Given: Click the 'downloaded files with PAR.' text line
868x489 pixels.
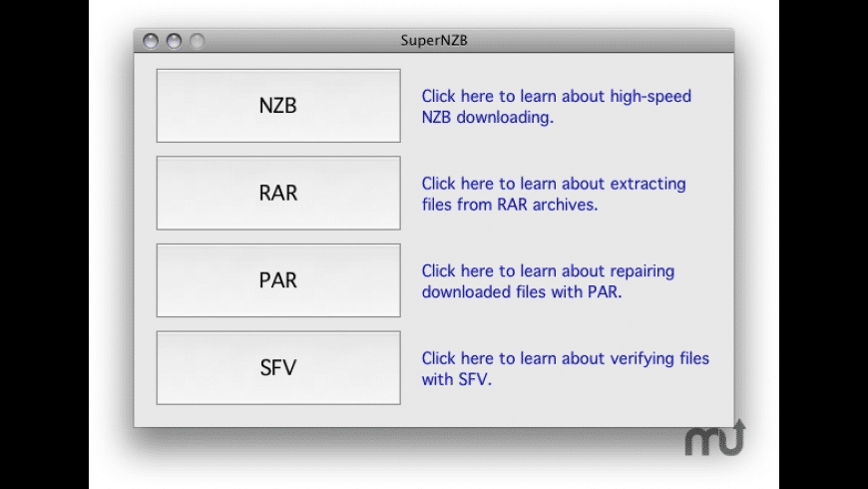Looking at the screenshot, I should click(522, 292).
